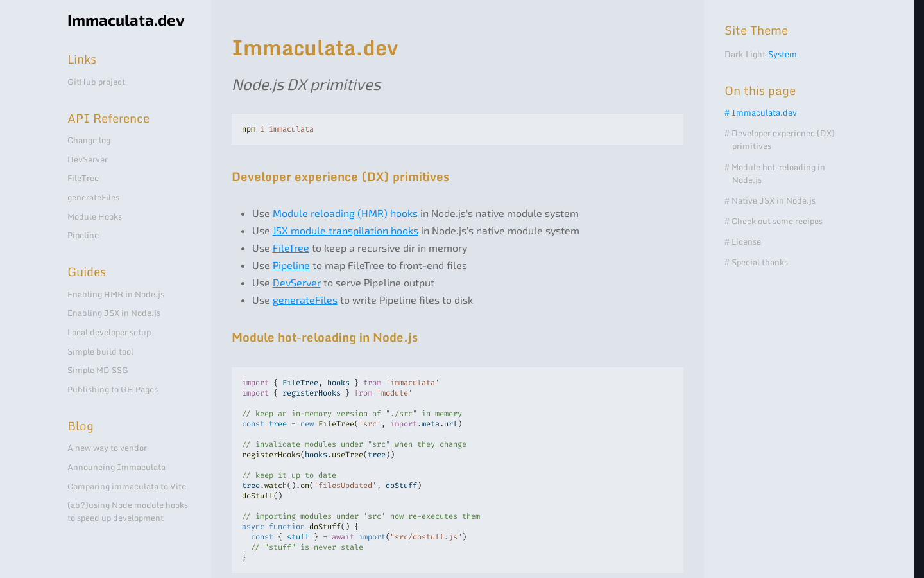This screenshot has width=924, height=578.
Task: Open Publishing to GH Pages guide
Action: click(112, 390)
